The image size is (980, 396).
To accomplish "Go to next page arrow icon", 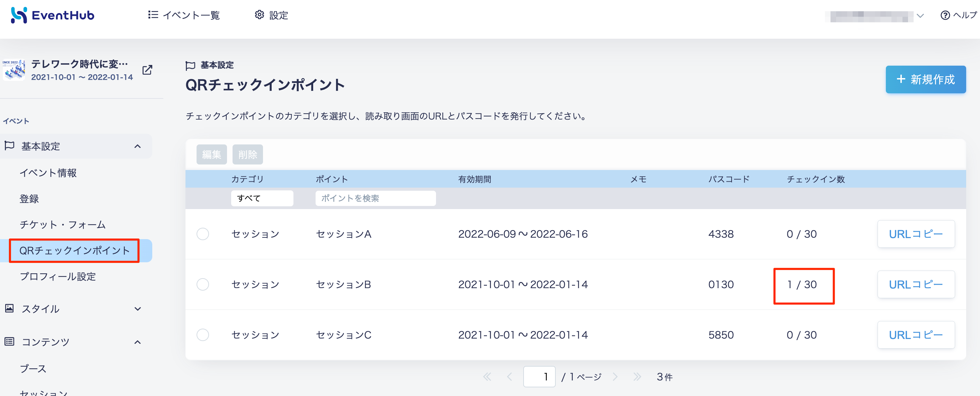I will click(x=615, y=377).
